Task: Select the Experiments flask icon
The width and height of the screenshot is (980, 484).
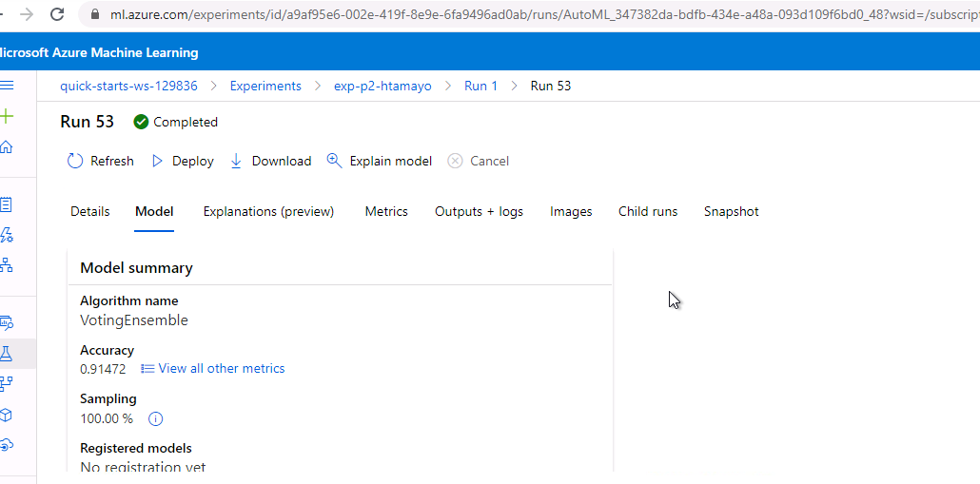Action: tap(7, 354)
